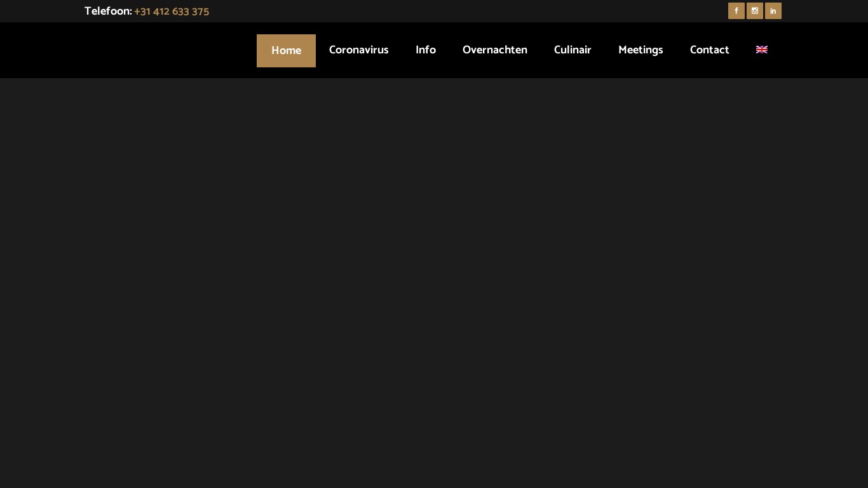Return to the highlighted Home tab
Image resolution: width=868 pixels, height=488 pixels.
(x=286, y=51)
